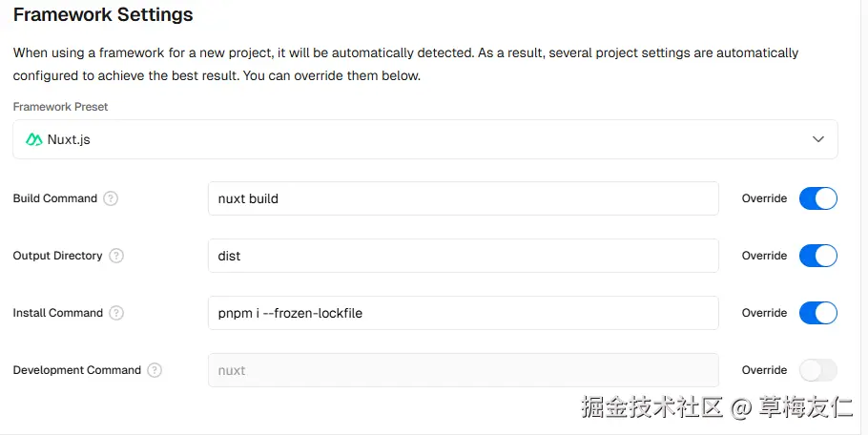Click the Framework Preset label text
This screenshot has width=868, height=435.
60,107
